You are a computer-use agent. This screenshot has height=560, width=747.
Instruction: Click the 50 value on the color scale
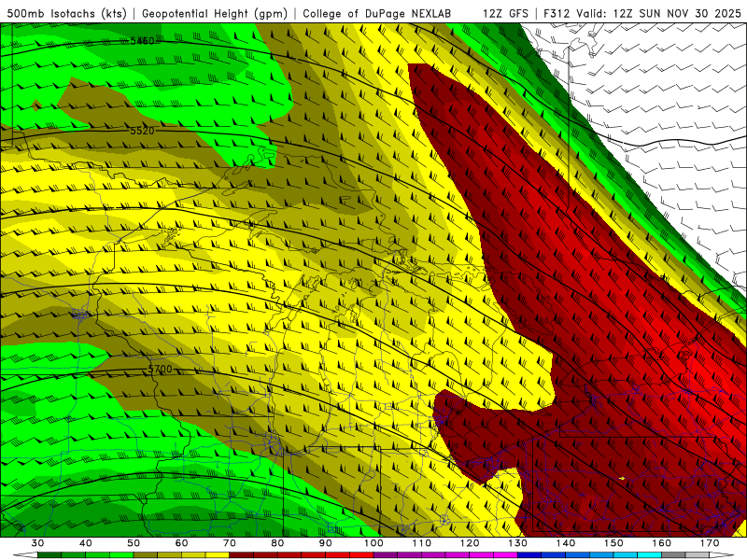[134, 543]
